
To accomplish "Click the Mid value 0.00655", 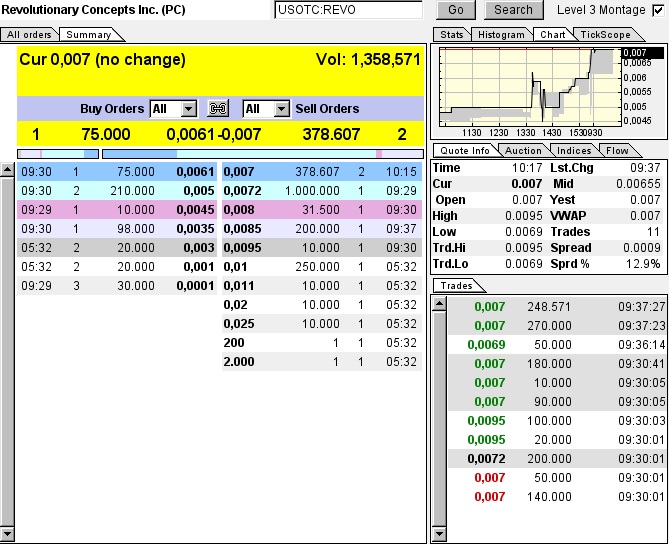I will pos(638,183).
